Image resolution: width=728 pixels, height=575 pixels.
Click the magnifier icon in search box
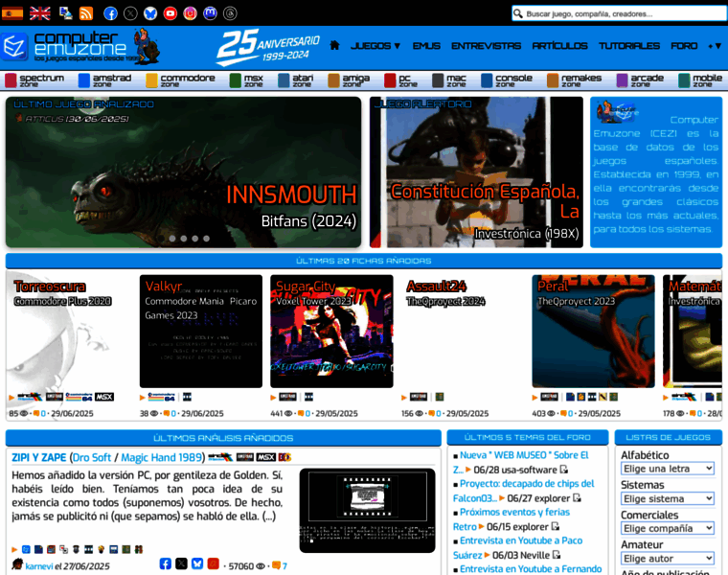pyautogui.click(x=518, y=14)
